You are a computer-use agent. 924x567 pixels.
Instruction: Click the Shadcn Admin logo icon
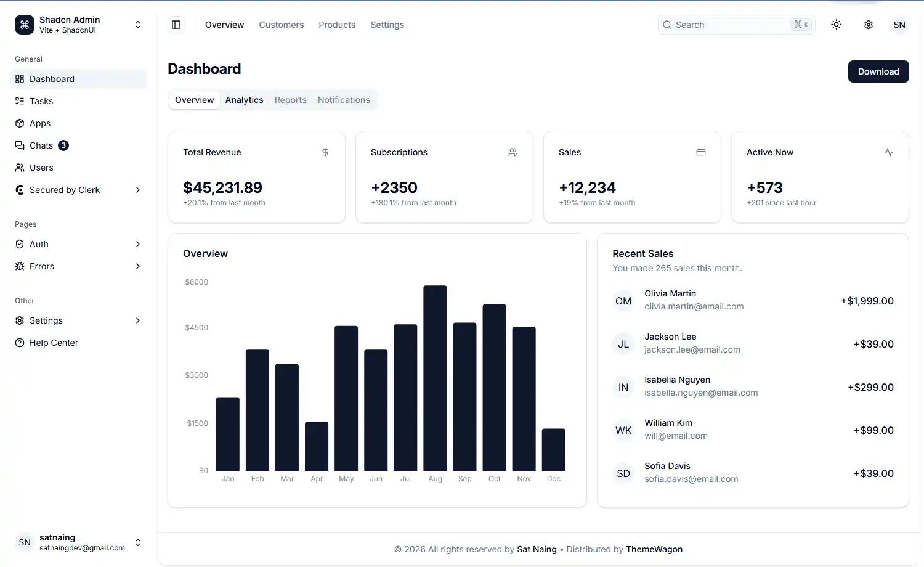click(25, 25)
